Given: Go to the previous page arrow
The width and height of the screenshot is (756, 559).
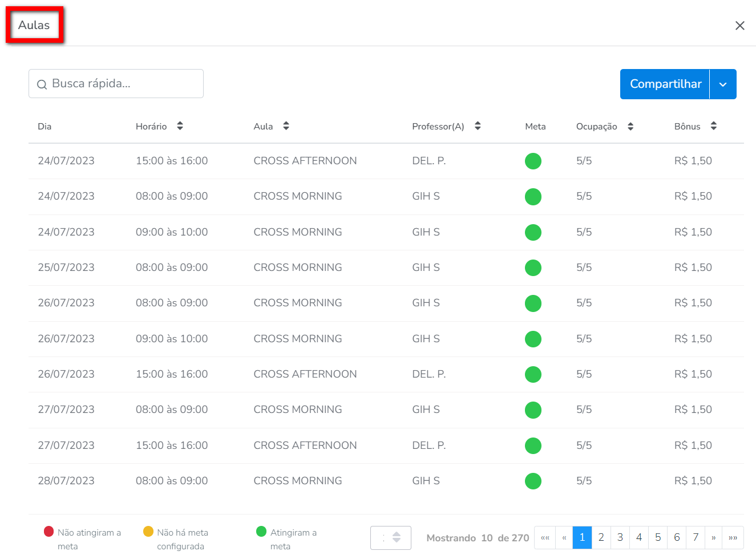Looking at the screenshot, I should click(564, 537).
